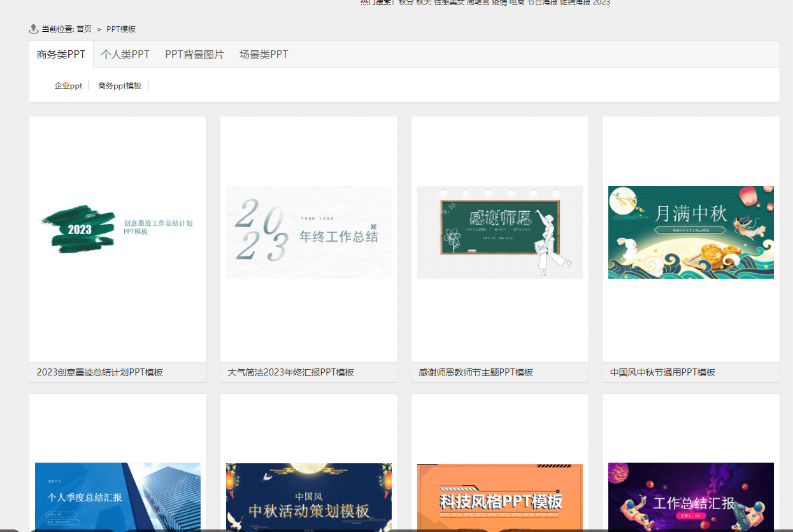Open the 月满中秋 template thumbnail
Viewport: 793px width, 532px height.
click(x=691, y=232)
